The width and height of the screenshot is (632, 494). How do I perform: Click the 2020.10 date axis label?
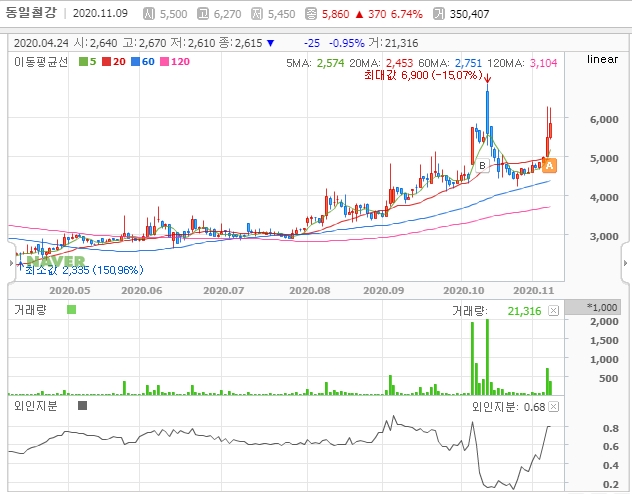tap(464, 291)
